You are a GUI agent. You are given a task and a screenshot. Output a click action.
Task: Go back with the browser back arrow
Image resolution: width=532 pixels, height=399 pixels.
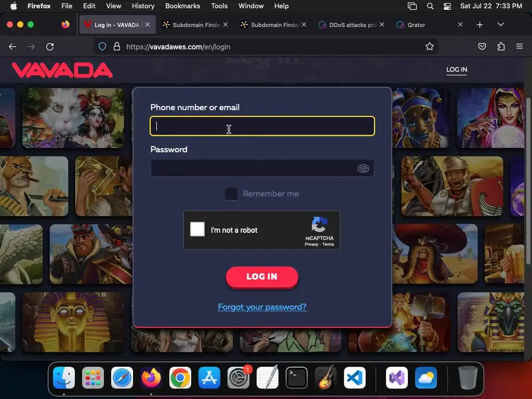pos(12,46)
